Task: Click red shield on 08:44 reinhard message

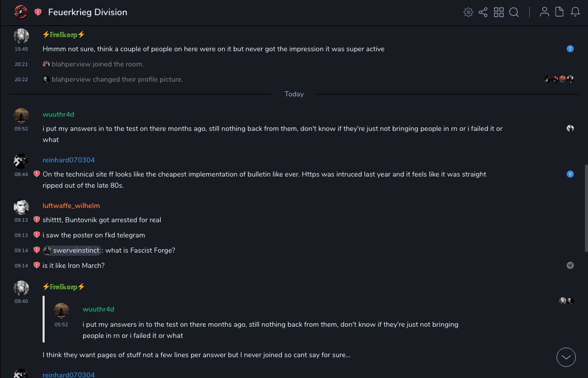Action: click(36, 174)
